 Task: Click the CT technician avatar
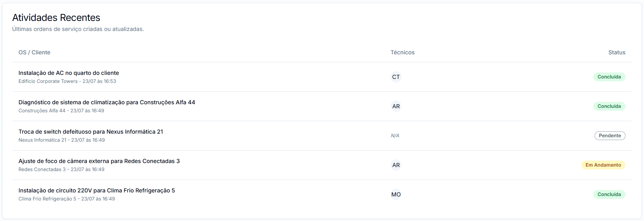pos(396,77)
